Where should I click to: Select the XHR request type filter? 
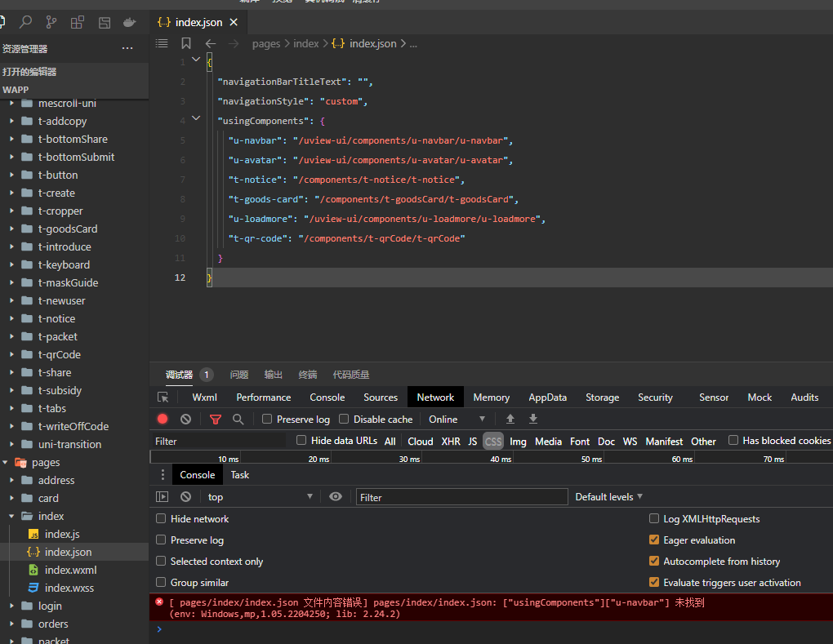click(x=451, y=441)
